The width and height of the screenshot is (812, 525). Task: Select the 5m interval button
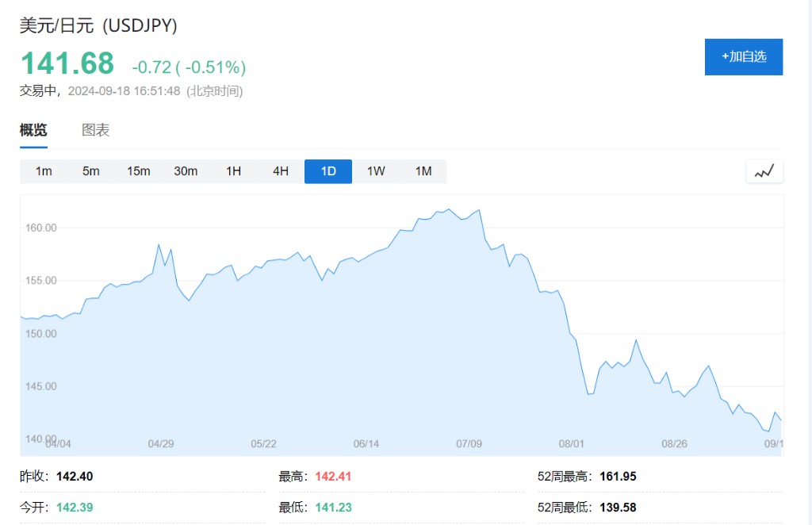pos(91,171)
